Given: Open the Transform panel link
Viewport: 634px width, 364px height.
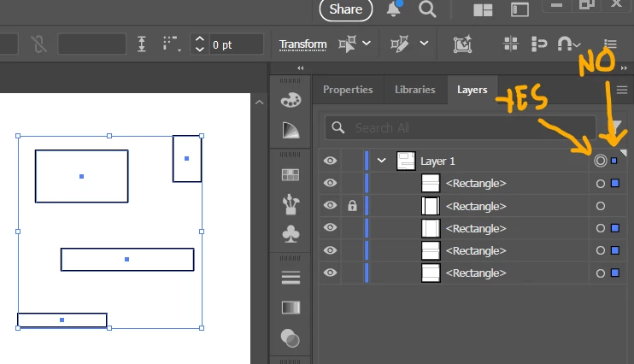Looking at the screenshot, I should pyautogui.click(x=302, y=44).
